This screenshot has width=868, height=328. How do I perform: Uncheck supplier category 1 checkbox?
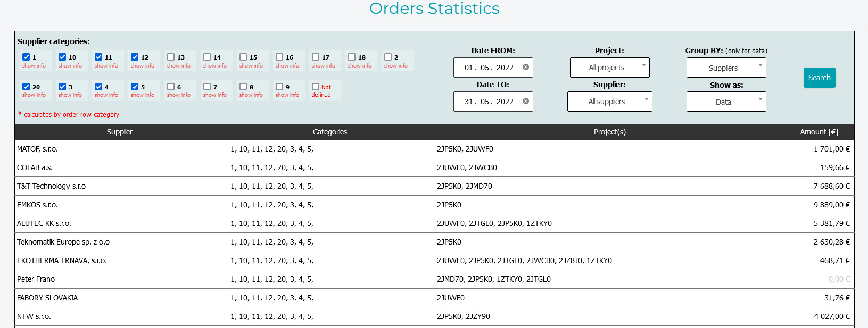click(x=26, y=57)
